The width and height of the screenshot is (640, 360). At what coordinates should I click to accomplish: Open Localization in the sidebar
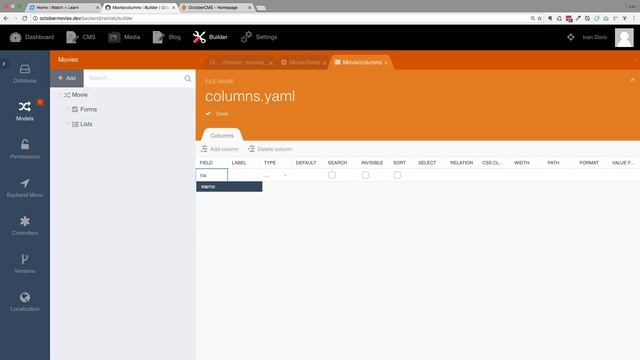[25, 302]
